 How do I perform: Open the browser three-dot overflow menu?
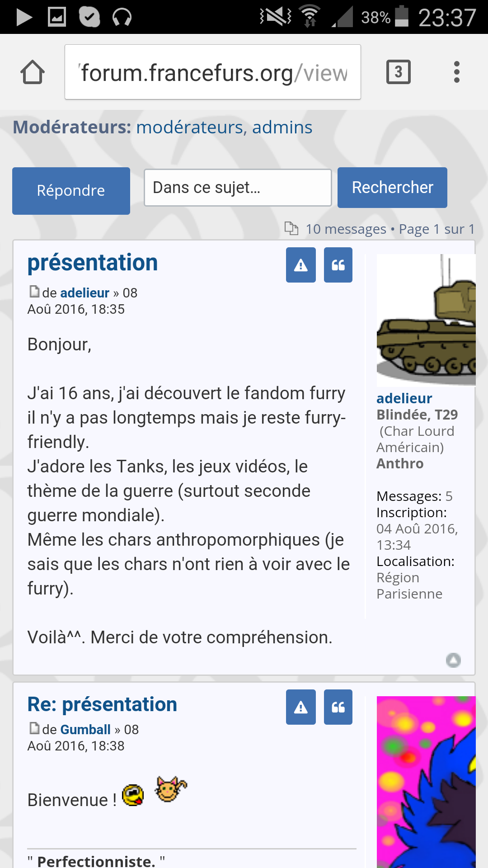point(456,72)
